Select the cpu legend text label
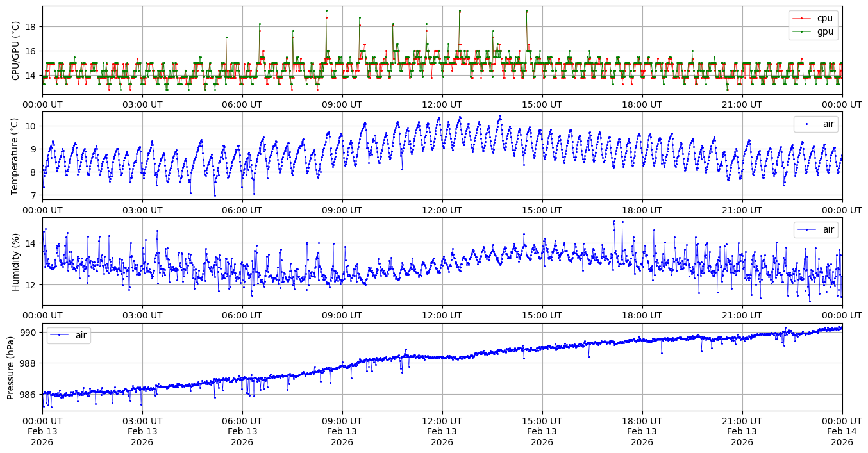The height and width of the screenshot is (453, 868). click(x=824, y=18)
